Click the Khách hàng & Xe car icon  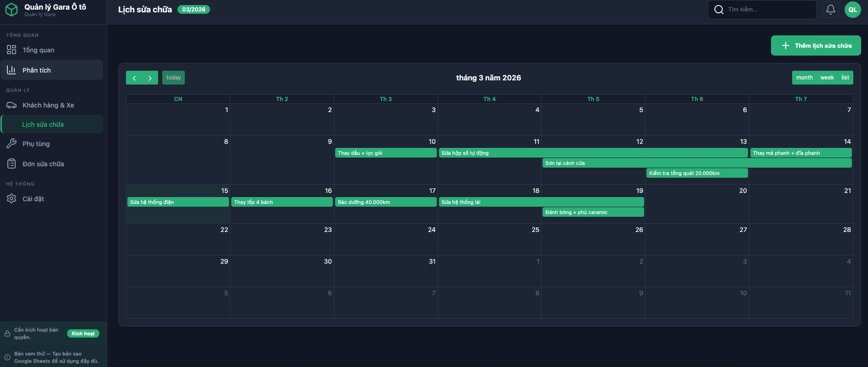pos(11,105)
